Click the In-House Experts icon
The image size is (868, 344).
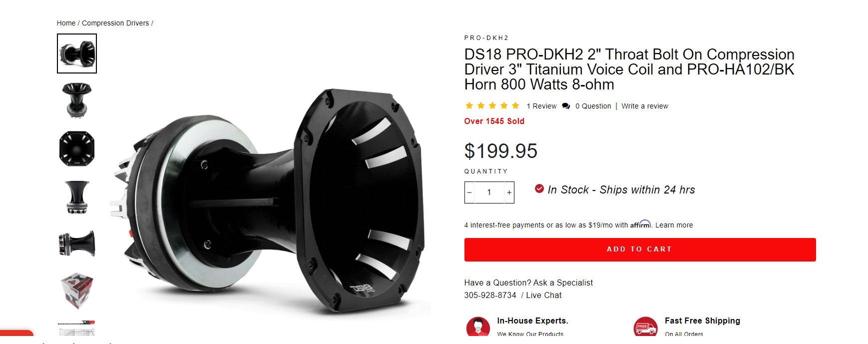pos(478,326)
